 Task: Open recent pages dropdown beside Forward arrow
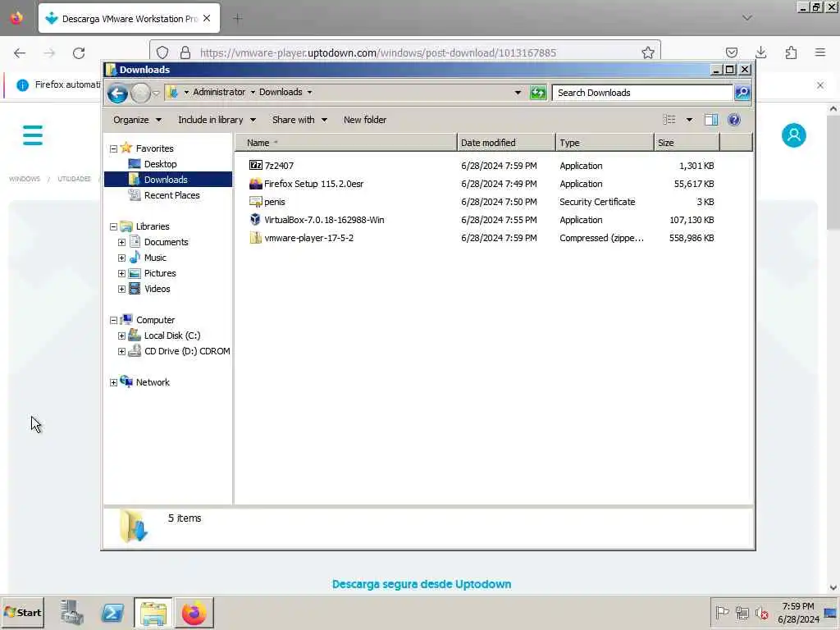point(156,94)
